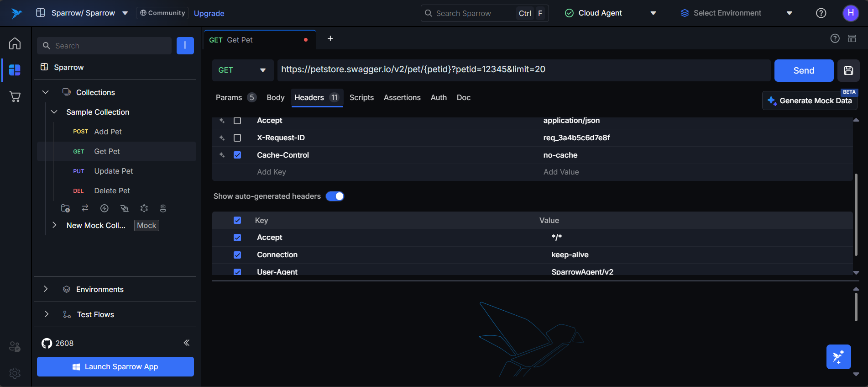Uncheck the Cache-Control header checkbox
The width and height of the screenshot is (868, 387).
click(x=237, y=155)
